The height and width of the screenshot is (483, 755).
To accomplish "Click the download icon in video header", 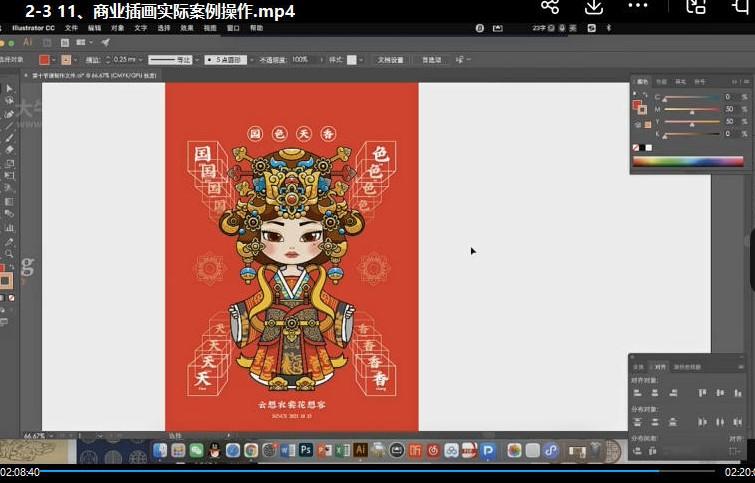I will pyautogui.click(x=594, y=7).
